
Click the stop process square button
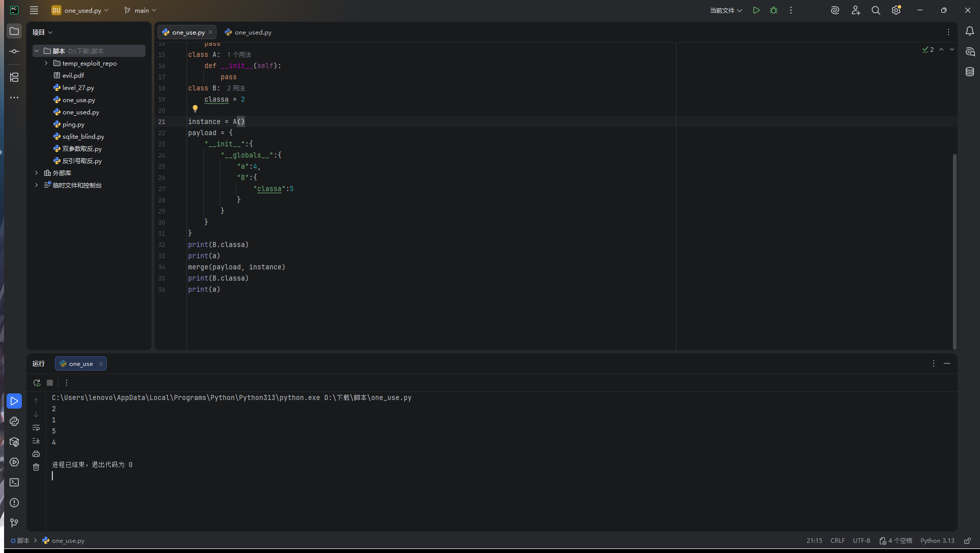click(x=50, y=383)
